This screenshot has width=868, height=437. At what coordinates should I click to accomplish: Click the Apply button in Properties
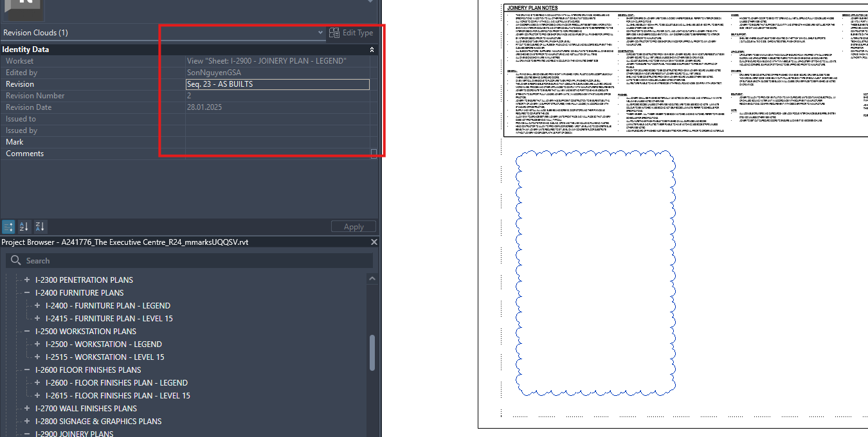coord(353,226)
